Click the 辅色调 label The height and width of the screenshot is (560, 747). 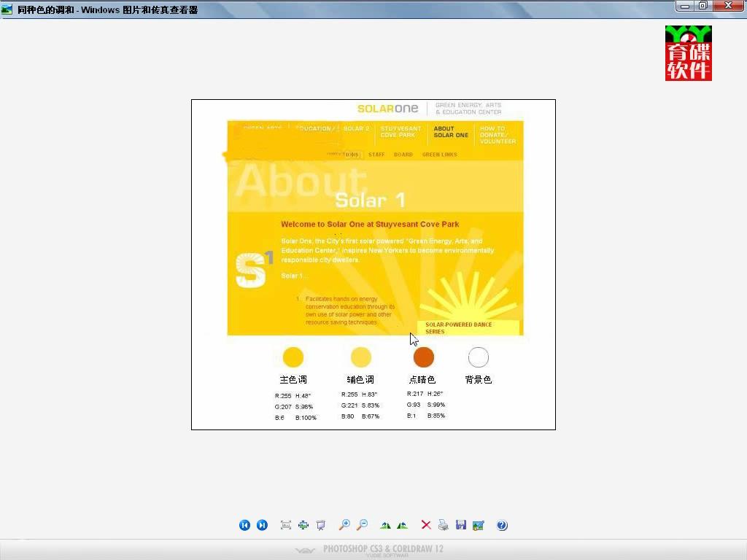(x=360, y=379)
